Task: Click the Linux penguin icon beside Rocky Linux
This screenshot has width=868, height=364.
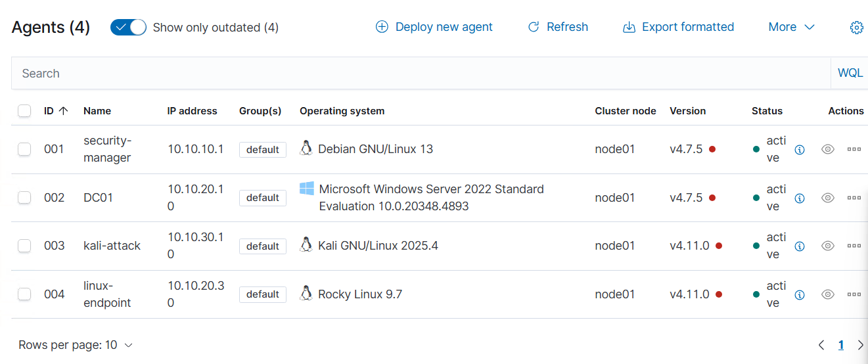Action: pyautogui.click(x=306, y=293)
